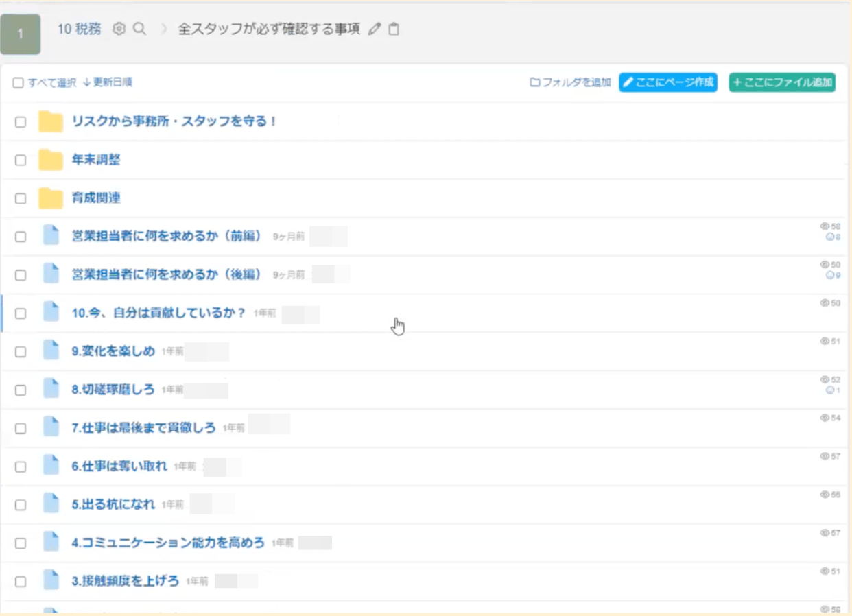Image resolution: width=852 pixels, height=616 pixels.
Task: Open page 8.切磋琢磨しろ
Action: coord(113,390)
